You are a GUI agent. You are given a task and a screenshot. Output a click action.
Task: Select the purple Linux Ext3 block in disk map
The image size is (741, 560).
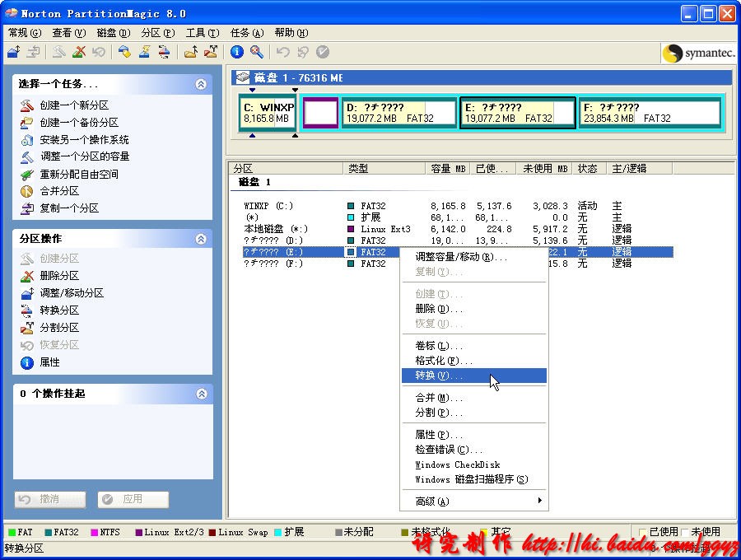[x=320, y=113]
